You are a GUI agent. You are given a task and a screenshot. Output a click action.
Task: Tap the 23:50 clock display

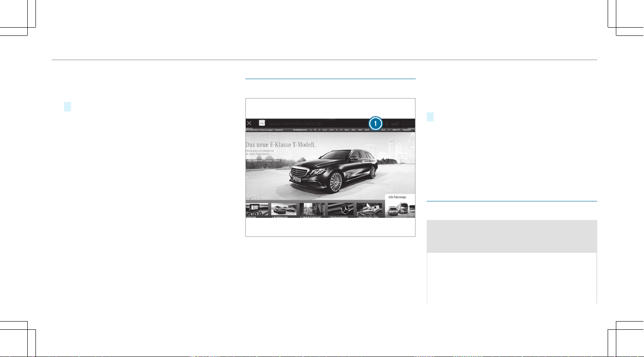(408, 124)
